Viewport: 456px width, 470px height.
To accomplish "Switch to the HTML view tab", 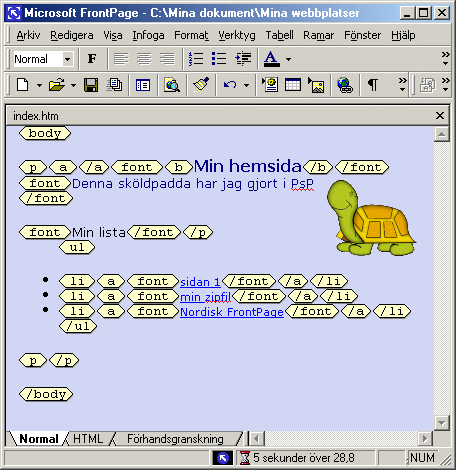I will point(88,439).
